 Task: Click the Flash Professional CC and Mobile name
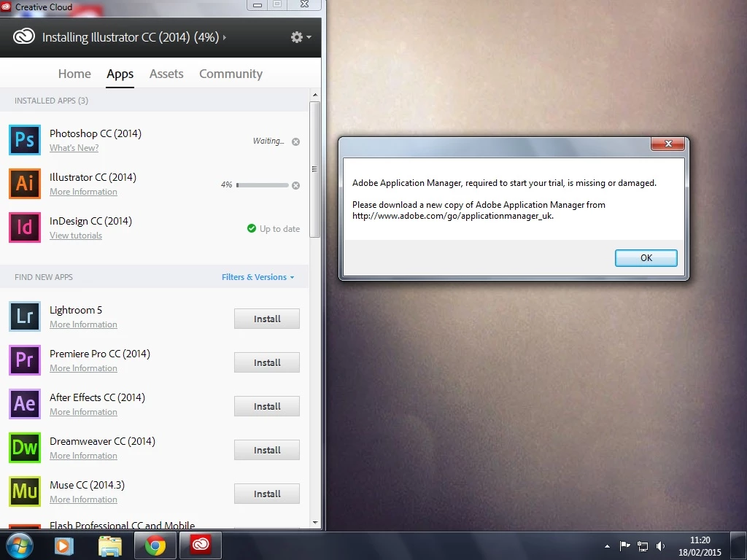point(122,525)
